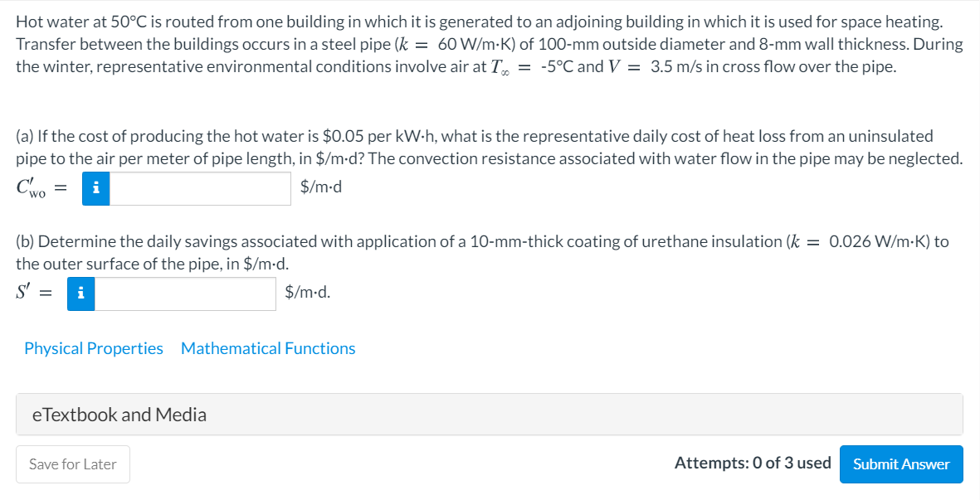Open the Mathematical Functions link
This screenshot has width=980, height=500.
[268, 348]
